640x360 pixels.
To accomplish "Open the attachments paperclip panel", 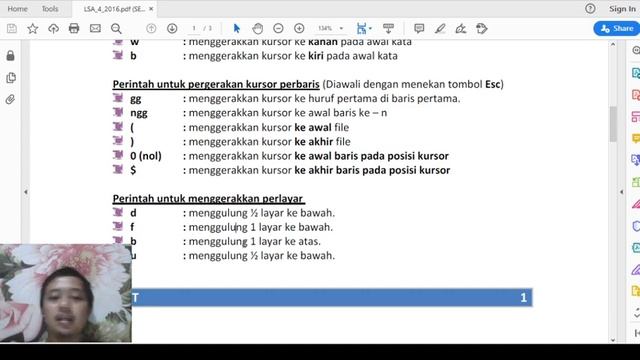I will pyautogui.click(x=10, y=99).
